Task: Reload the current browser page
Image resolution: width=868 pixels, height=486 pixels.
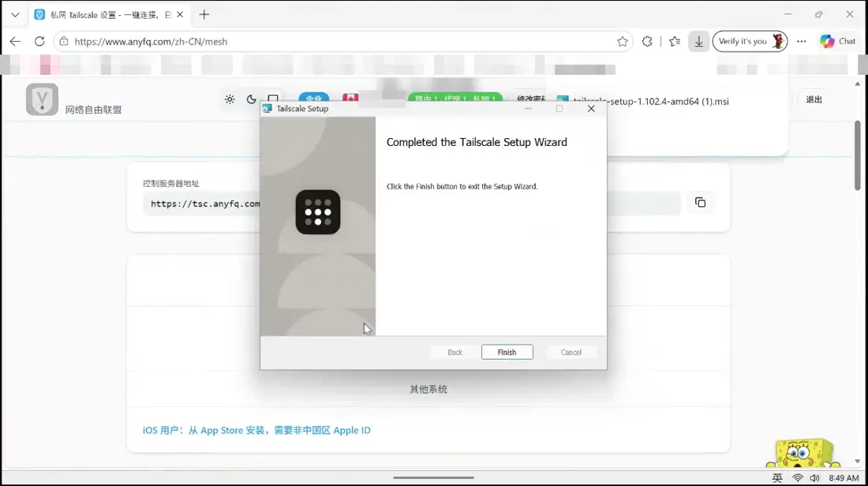Action: pos(39,42)
